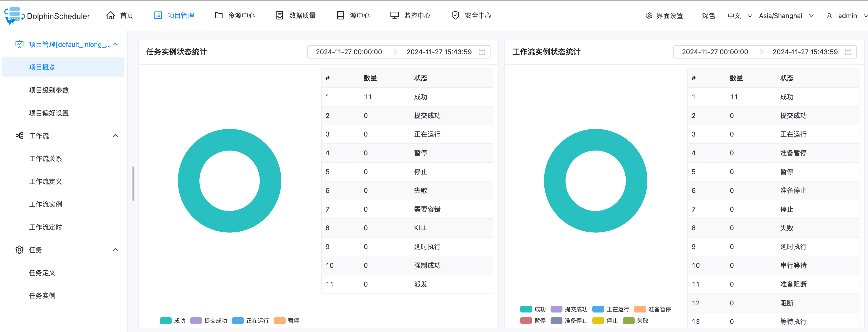Click the gear icon for 界面设置
The height and width of the screenshot is (332, 868).
[x=649, y=16]
